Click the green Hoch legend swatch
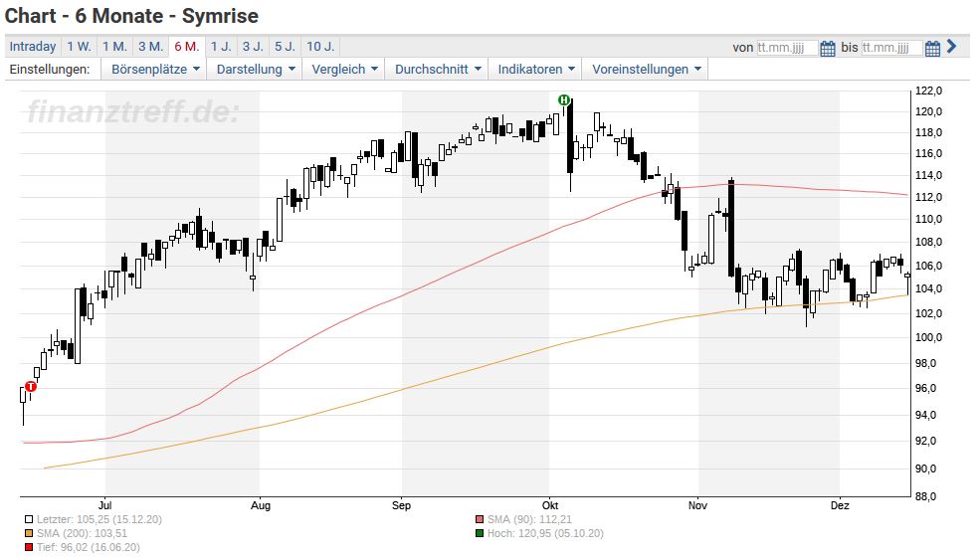The height and width of the screenshot is (560, 980). coord(480,534)
